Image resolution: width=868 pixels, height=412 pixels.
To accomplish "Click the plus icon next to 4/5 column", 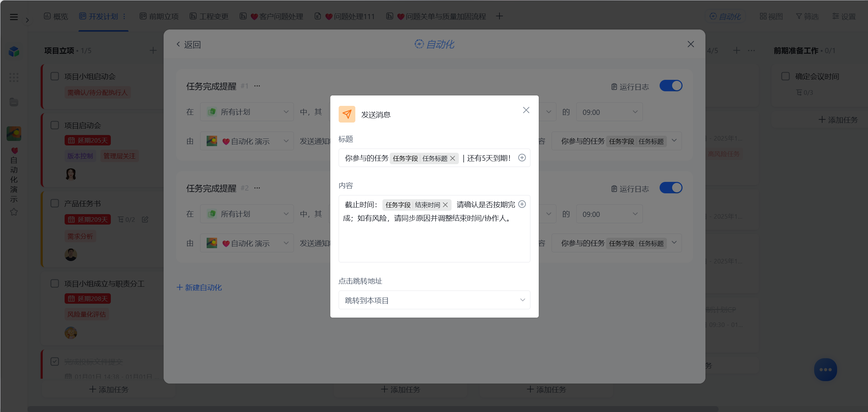I will [x=736, y=50].
